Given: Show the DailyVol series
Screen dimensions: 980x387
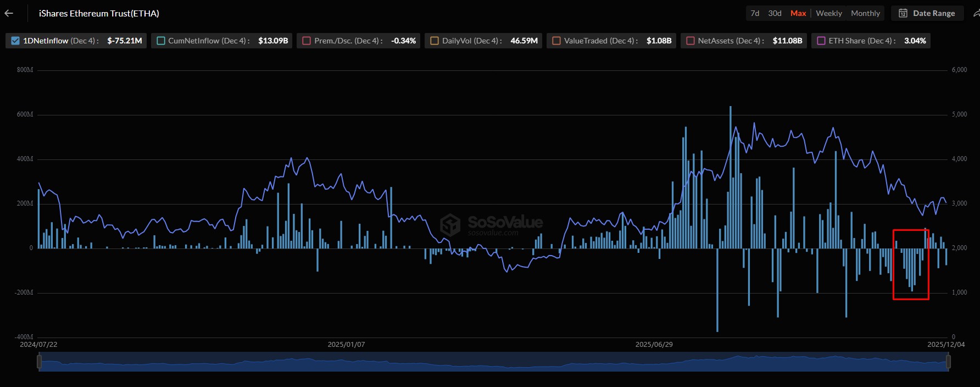Looking at the screenshot, I should coord(435,41).
